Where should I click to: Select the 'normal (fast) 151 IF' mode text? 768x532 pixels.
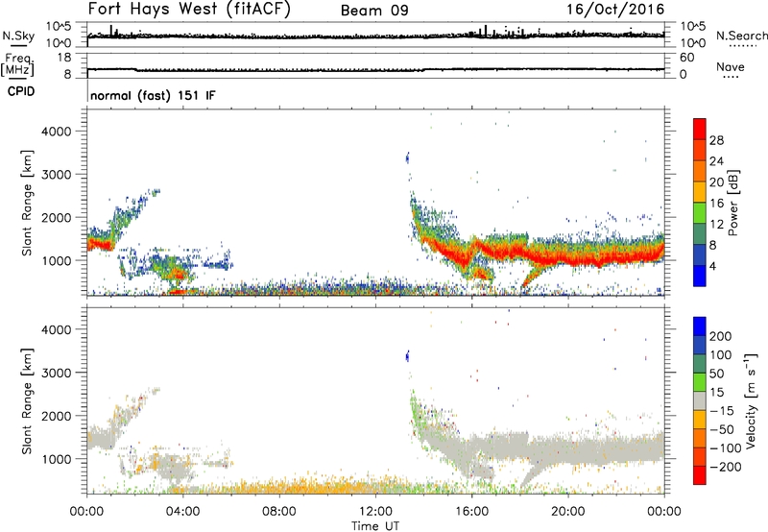coord(153,95)
